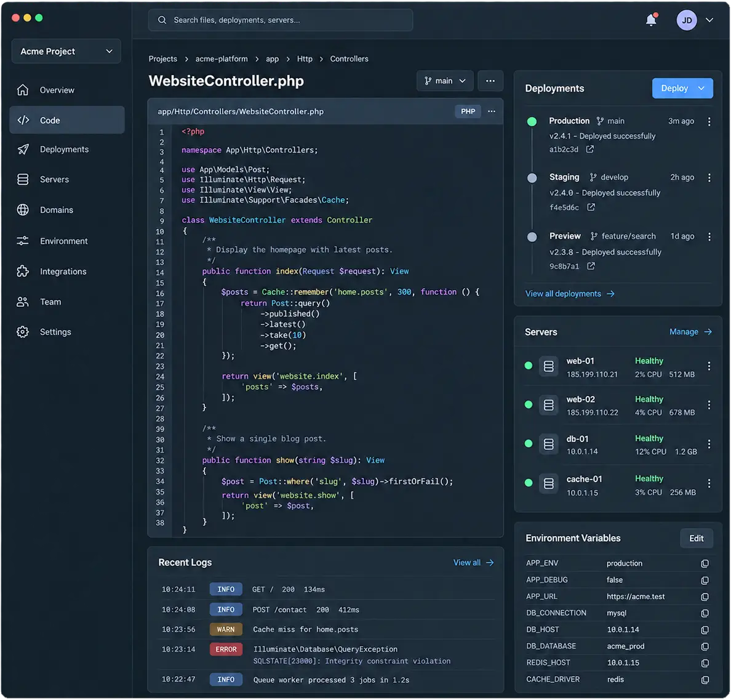Screen dimensions: 731x700
Task: Open Production commit a1b2c3d external link
Action: click(589, 149)
